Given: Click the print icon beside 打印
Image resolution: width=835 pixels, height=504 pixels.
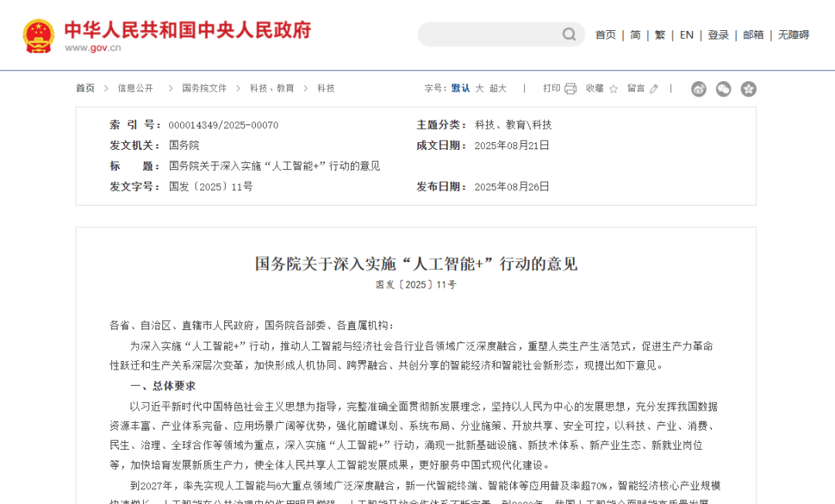Looking at the screenshot, I should pos(571,88).
